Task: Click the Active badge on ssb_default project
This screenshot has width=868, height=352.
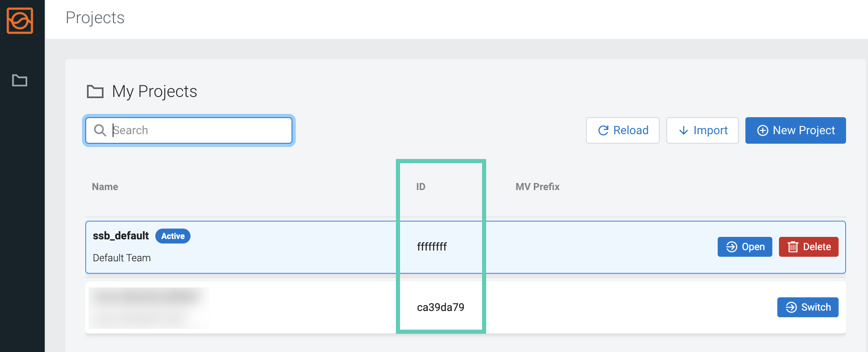Action: [x=173, y=236]
